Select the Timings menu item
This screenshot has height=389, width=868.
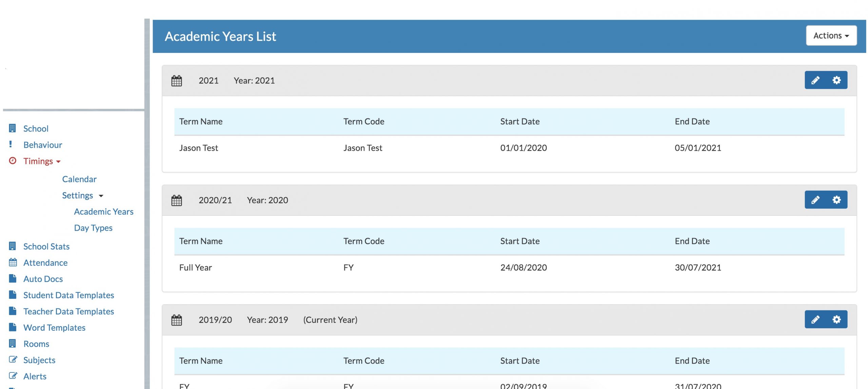pyautogui.click(x=38, y=161)
